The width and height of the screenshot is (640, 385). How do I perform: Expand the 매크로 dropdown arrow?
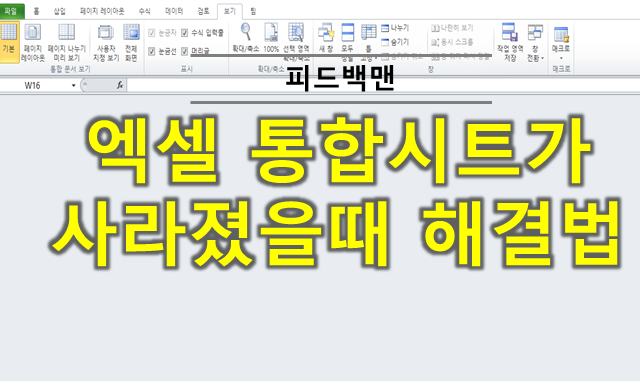pos(561,58)
